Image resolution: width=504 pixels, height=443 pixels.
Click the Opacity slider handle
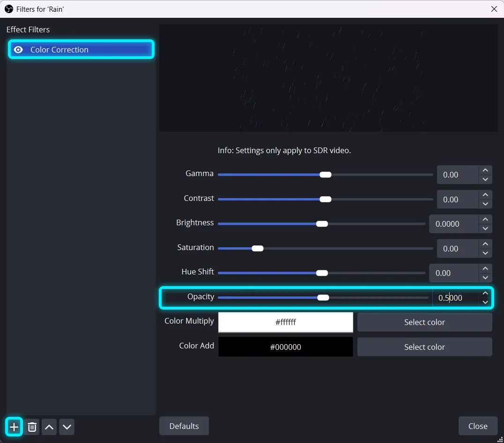[323, 298]
